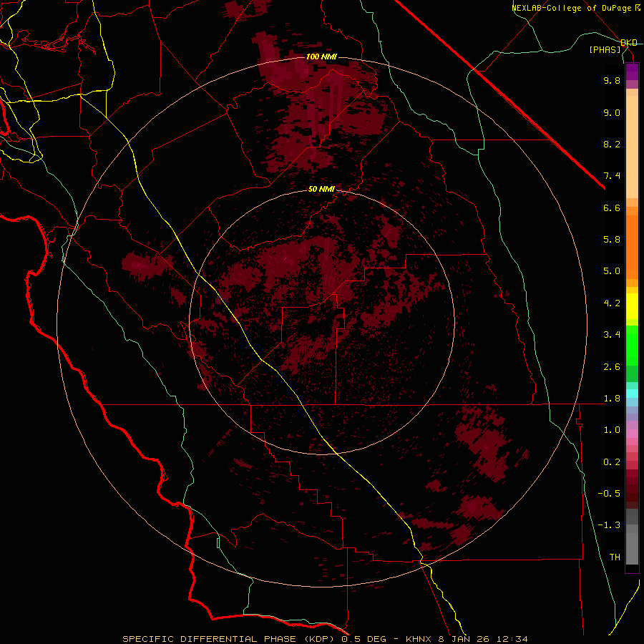
Task: Click the 12:34 timestamp
Action: [x=512, y=639]
